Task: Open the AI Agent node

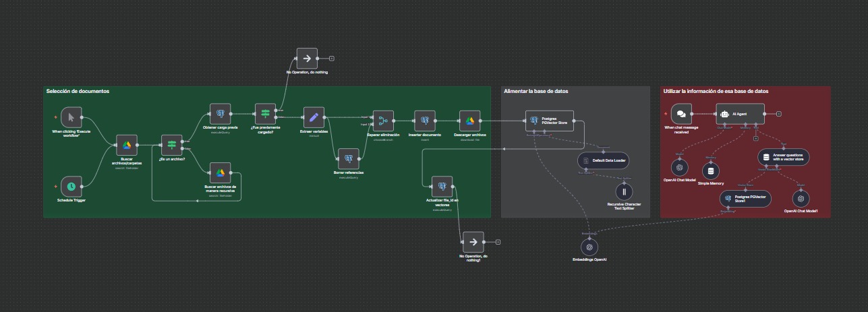Action: (x=740, y=114)
